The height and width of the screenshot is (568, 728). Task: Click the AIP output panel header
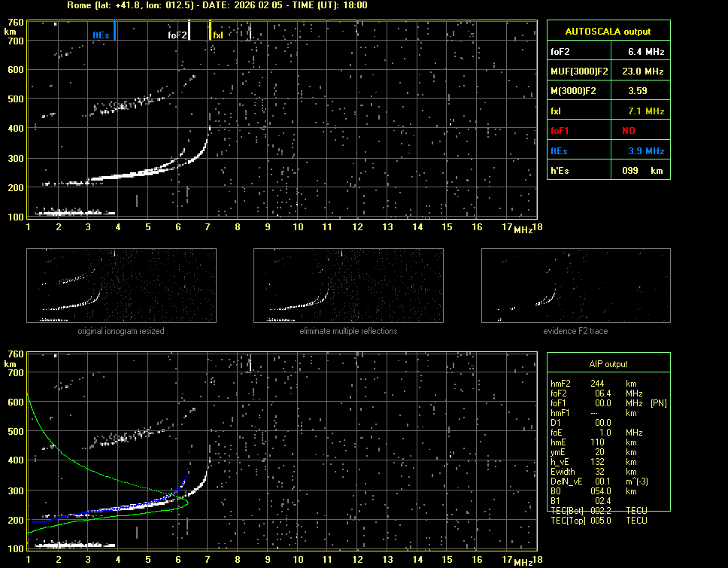(x=608, y=364)
